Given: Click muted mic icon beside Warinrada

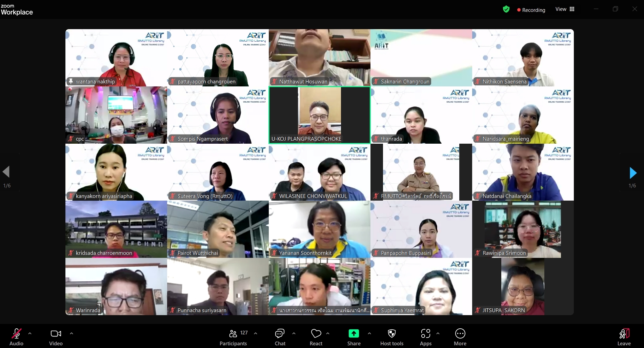Looking at the screenshot, I should click(x=71, y=310).
